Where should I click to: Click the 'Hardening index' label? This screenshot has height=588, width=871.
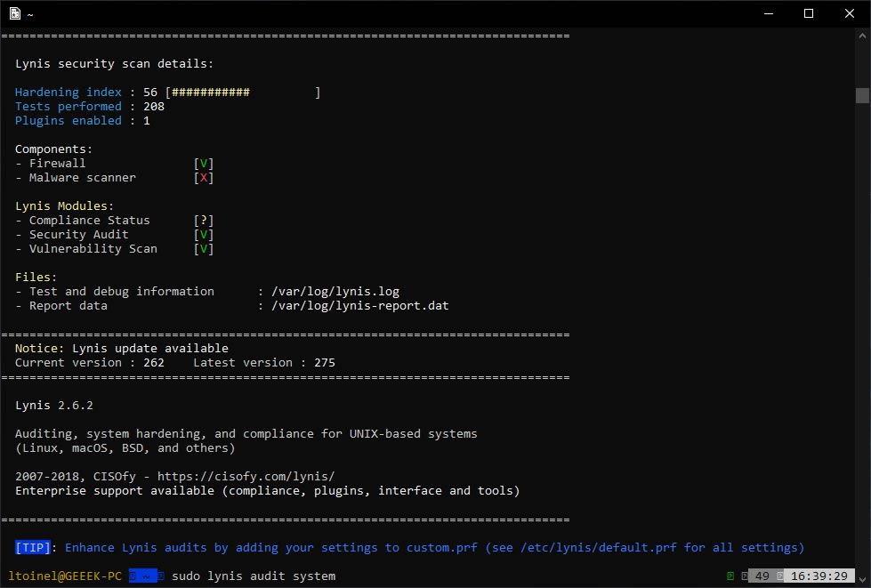click(x=68, y=93)
